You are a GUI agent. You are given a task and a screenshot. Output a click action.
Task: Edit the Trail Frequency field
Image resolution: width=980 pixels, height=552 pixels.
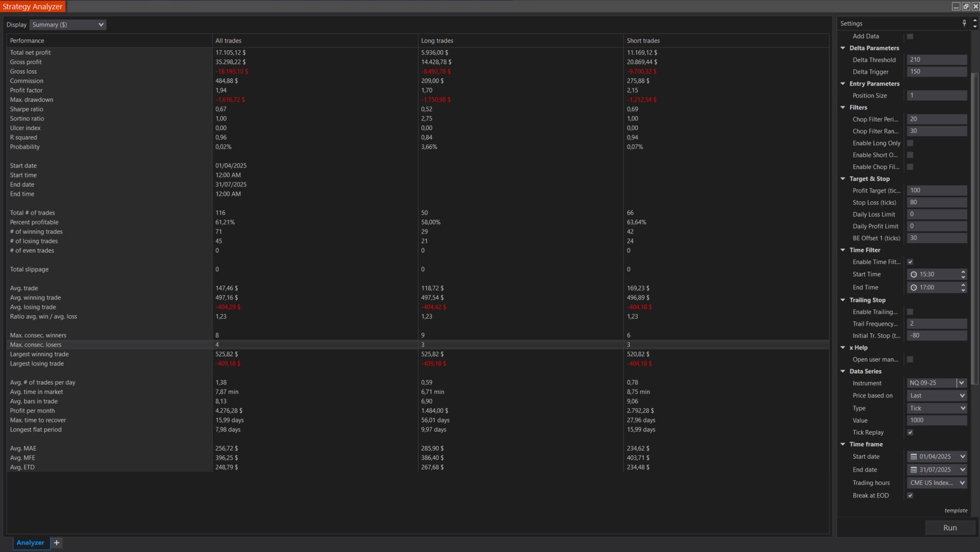click(936, 324)
